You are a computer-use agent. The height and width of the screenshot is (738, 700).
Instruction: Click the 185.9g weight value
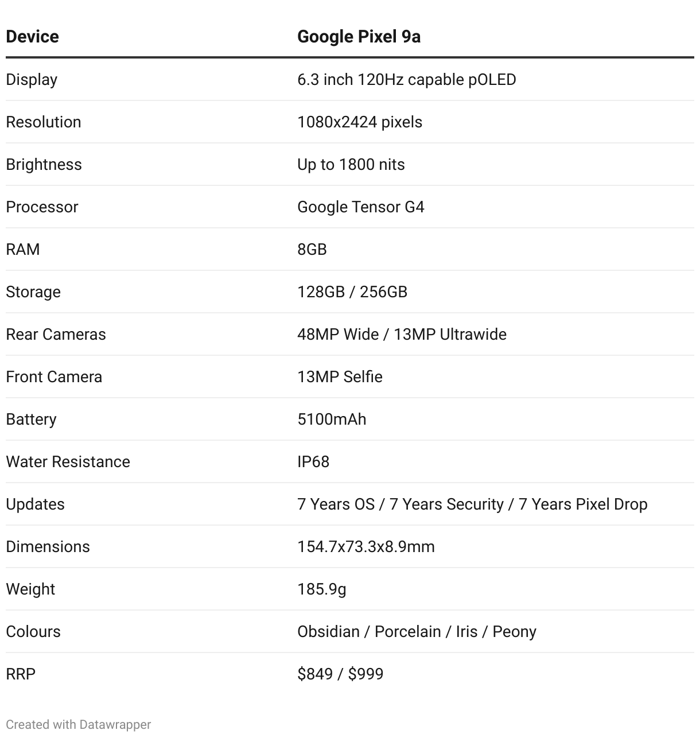click(x=322, y=589)
